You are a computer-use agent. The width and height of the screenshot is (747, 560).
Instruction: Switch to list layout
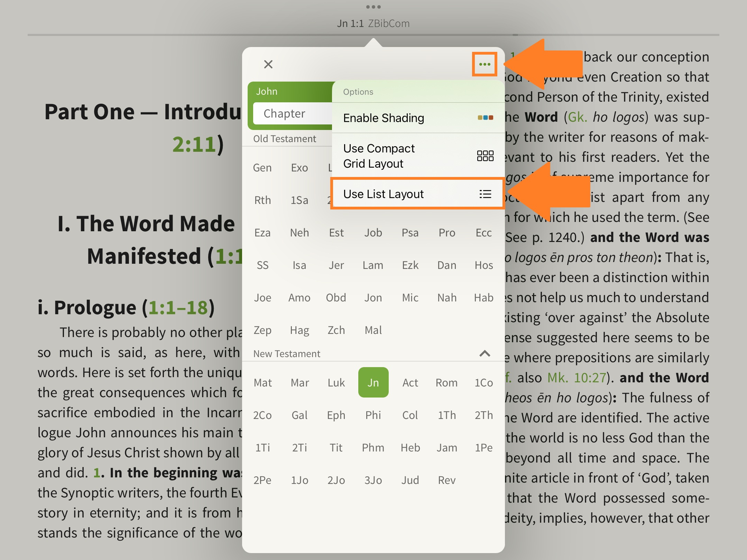click(x=384, y=194)
